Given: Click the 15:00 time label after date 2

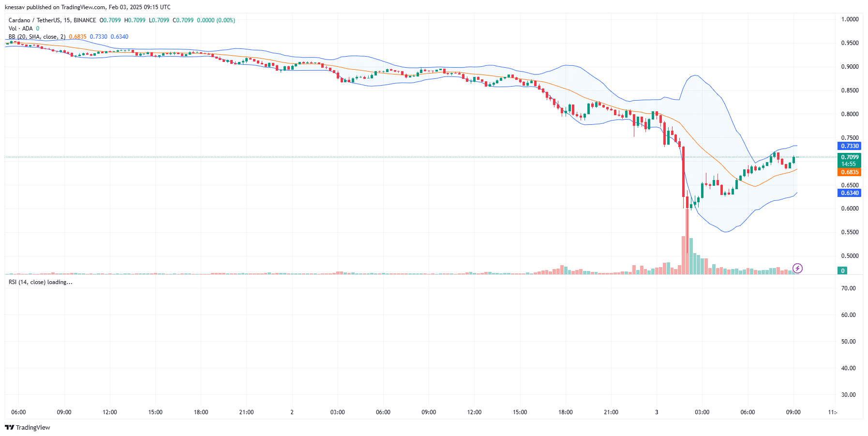Looking at the screenshot, I should [x=520, y=412].
